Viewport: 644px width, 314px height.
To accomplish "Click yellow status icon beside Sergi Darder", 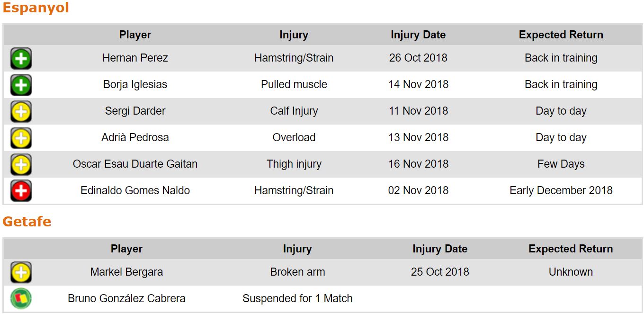I will [x=21, y=112].
